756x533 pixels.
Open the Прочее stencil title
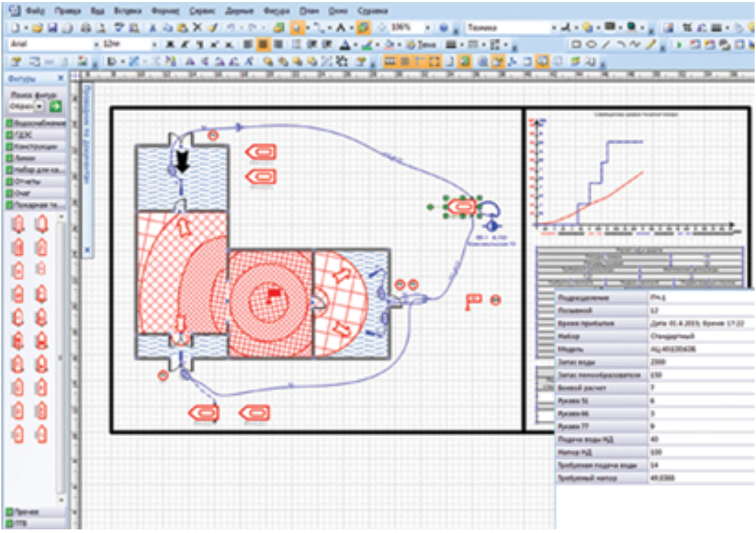(x=37, y=512)
